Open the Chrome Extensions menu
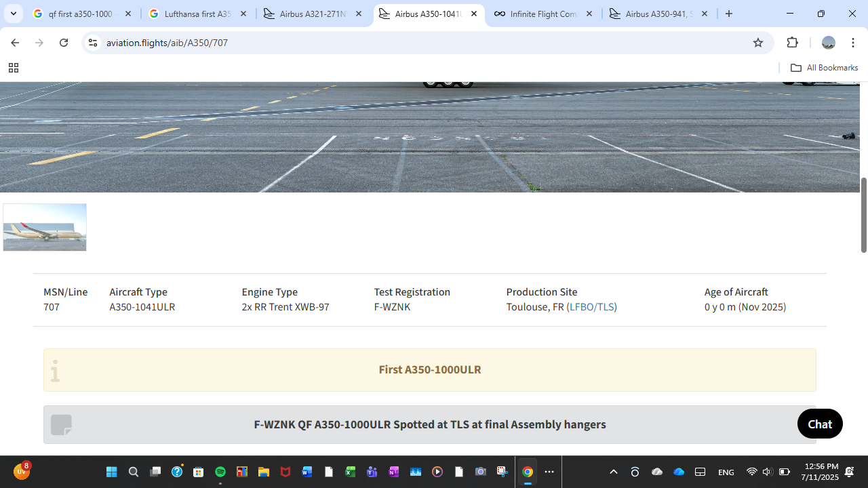 pyautogui.click(x=793, y=43)
